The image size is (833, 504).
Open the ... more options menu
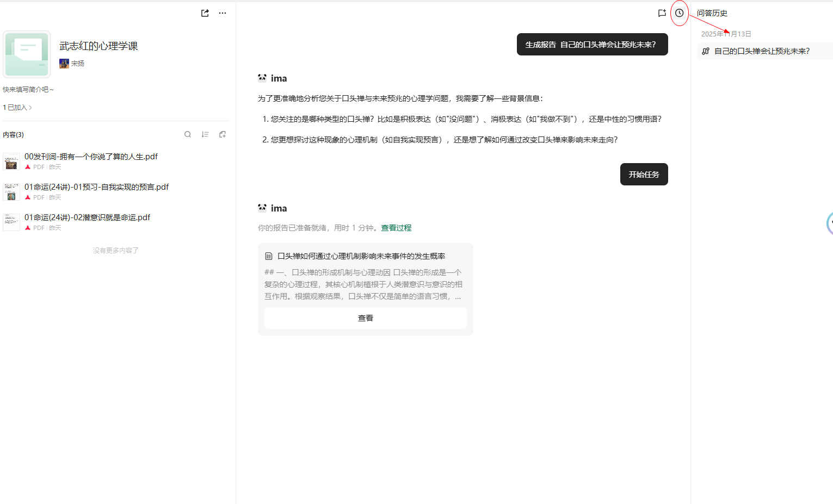point(222,13)
